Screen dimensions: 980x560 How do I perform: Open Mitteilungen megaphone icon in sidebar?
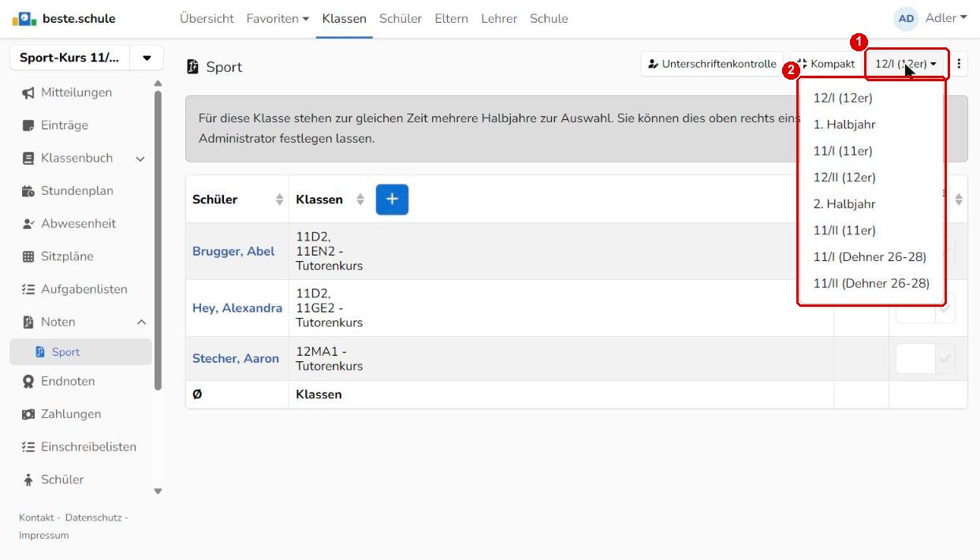(28, 93)
